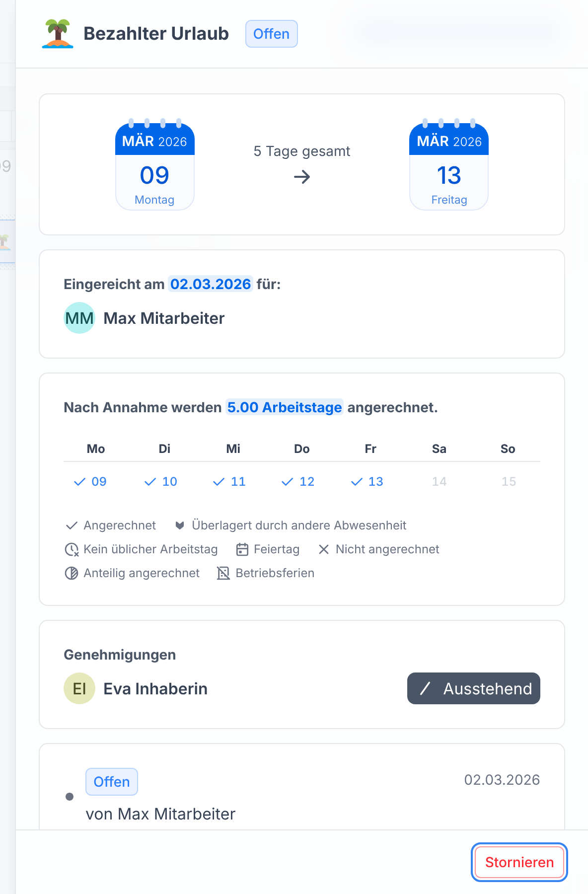Click the 'Sa' weekday header

439,449
